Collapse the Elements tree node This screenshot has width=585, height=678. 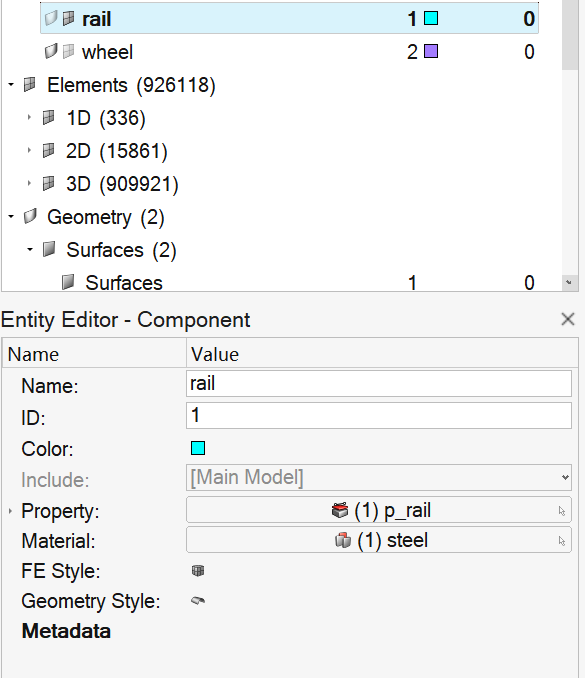(11, 84)
